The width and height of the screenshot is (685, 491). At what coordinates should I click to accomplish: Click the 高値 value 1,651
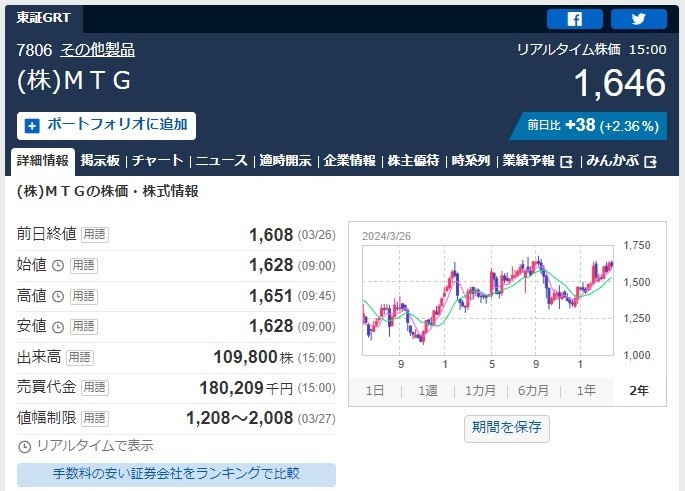point(271,296)
